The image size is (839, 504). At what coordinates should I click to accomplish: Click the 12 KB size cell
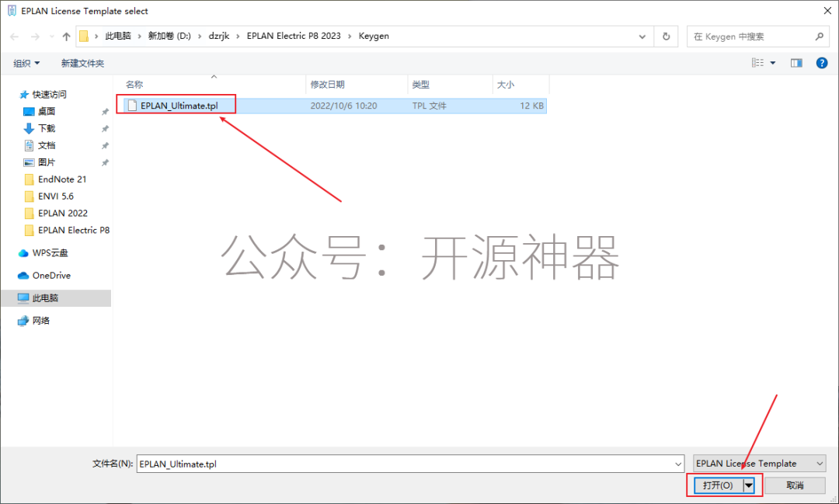(531, 106)
